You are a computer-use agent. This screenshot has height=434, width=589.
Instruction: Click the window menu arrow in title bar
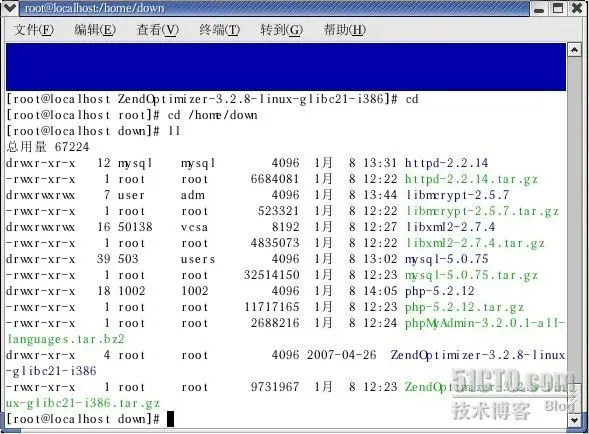pos(9,8)
